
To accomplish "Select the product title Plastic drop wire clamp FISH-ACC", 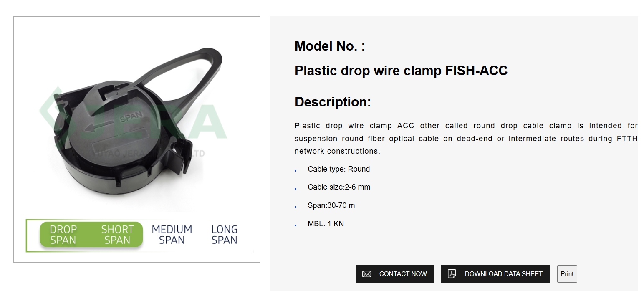I will 401,71.
